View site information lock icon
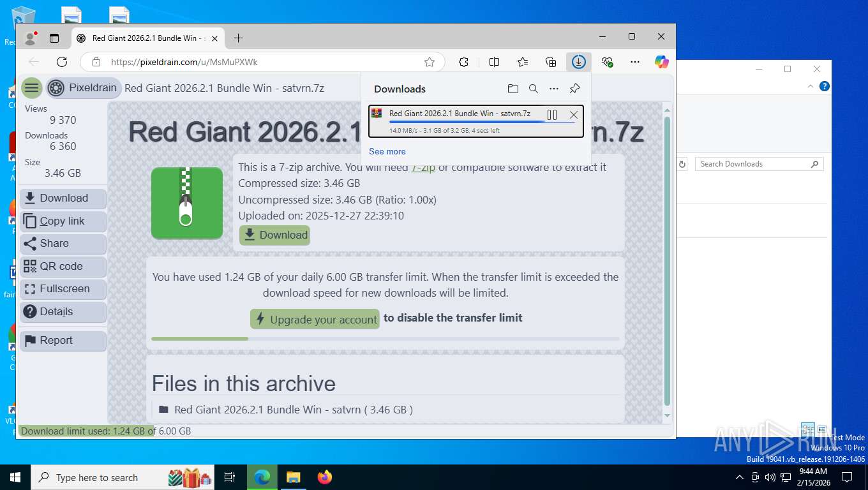This screenshot has width=868, height=490. pos(96,62)
